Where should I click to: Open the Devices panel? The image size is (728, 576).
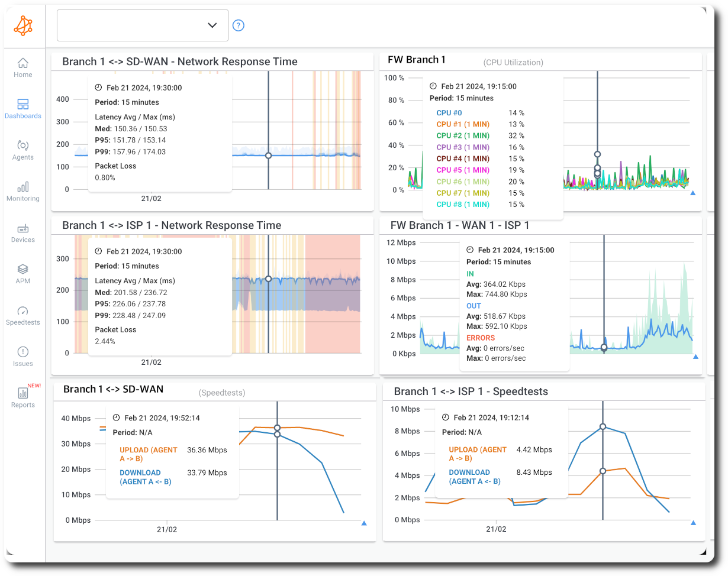pos(22,232)
